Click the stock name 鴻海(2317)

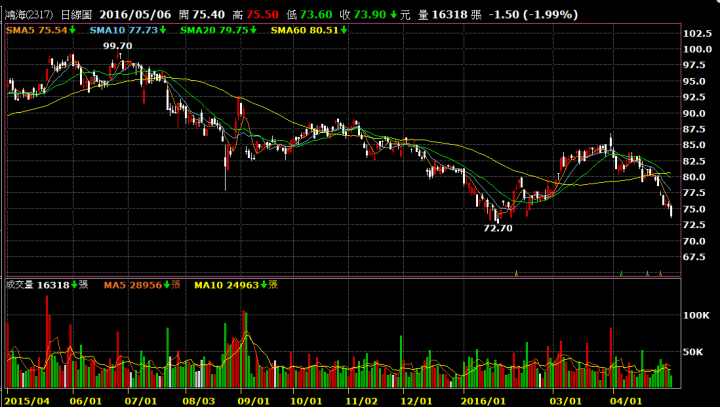(x=29, y=15)
